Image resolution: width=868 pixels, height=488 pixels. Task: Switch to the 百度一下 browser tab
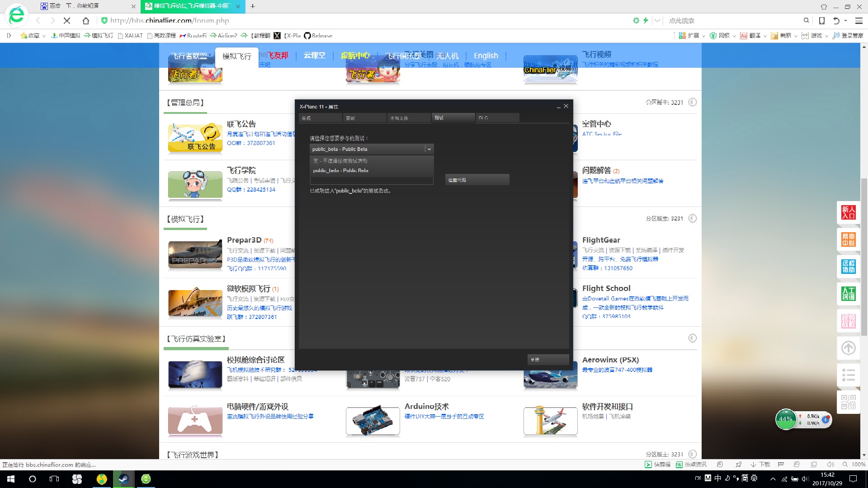click(x=88, y=6)
